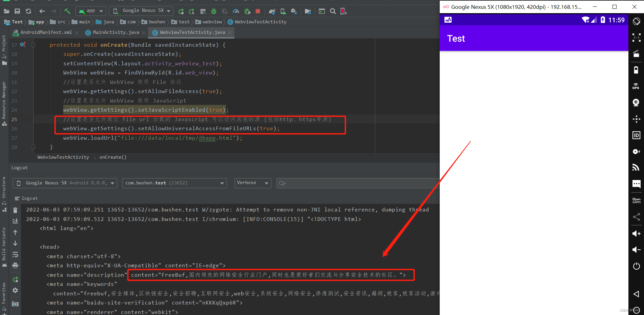The image size is (644, 315).
Task: Click the Rerun app icon
Action: 181,12
